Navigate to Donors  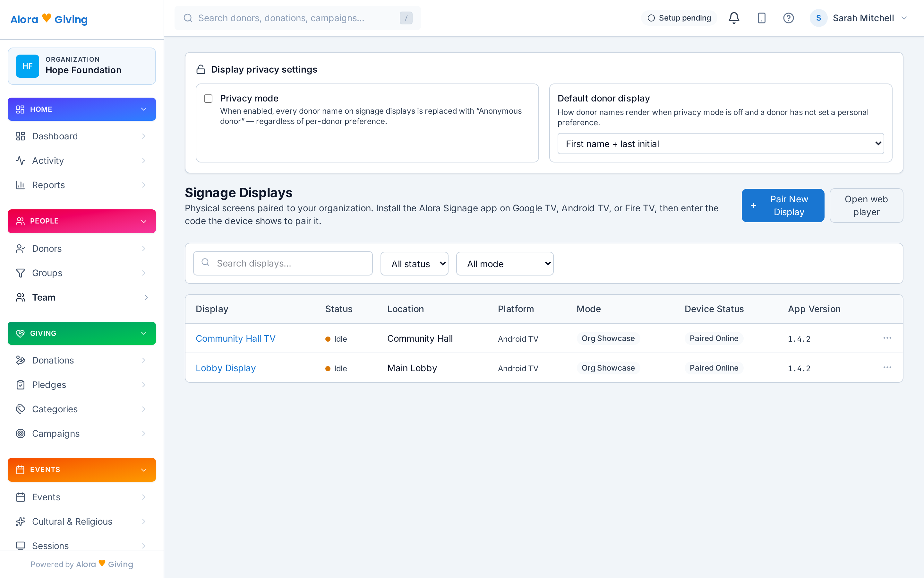pos(82,249)
